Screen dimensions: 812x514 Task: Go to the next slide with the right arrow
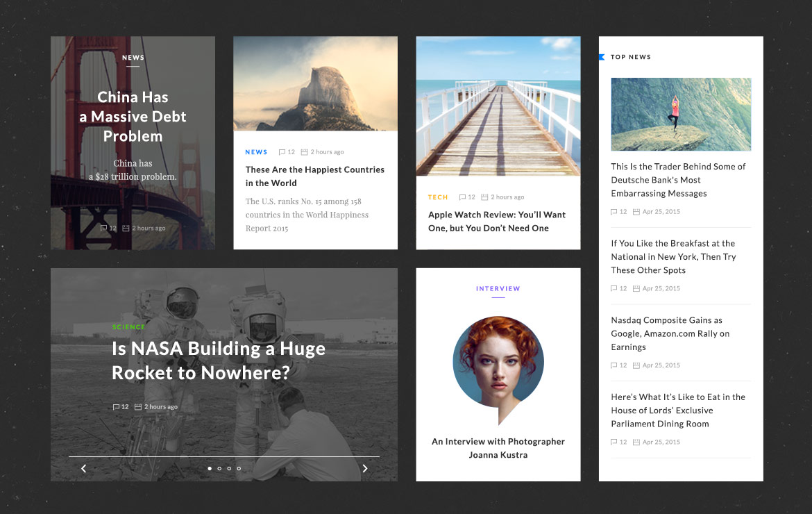click(x=365, y=468)
